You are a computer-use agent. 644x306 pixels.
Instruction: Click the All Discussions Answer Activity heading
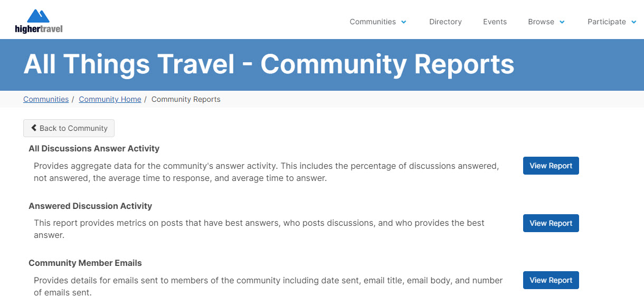click(94, 149)
